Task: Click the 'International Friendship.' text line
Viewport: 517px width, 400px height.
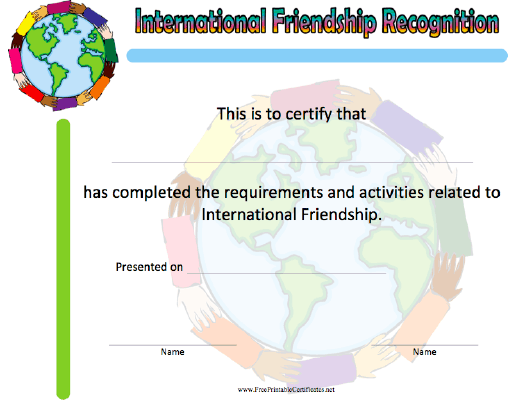Action: 292,214
